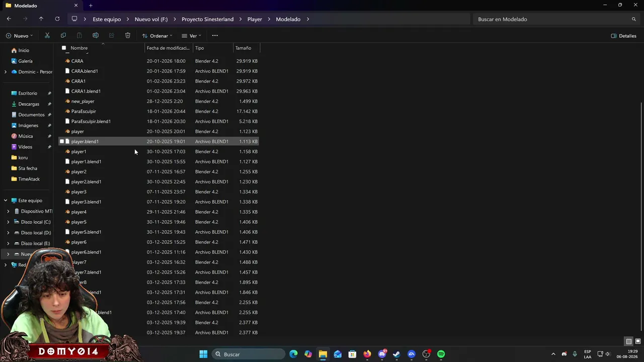Refresh the Modelado folder view
This screenshot has height=362, width=644.
click(x=57, y=19)
